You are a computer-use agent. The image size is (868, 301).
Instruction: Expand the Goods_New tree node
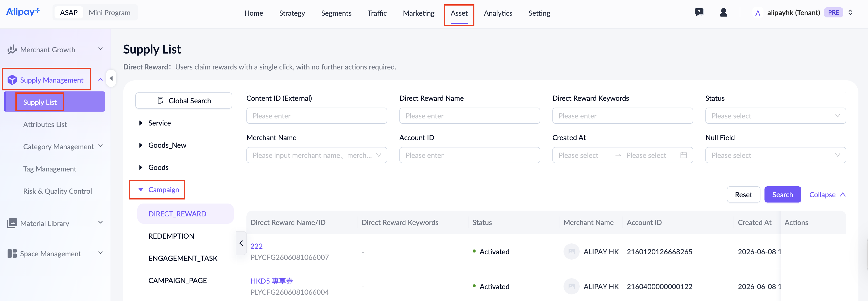point(141,145)
